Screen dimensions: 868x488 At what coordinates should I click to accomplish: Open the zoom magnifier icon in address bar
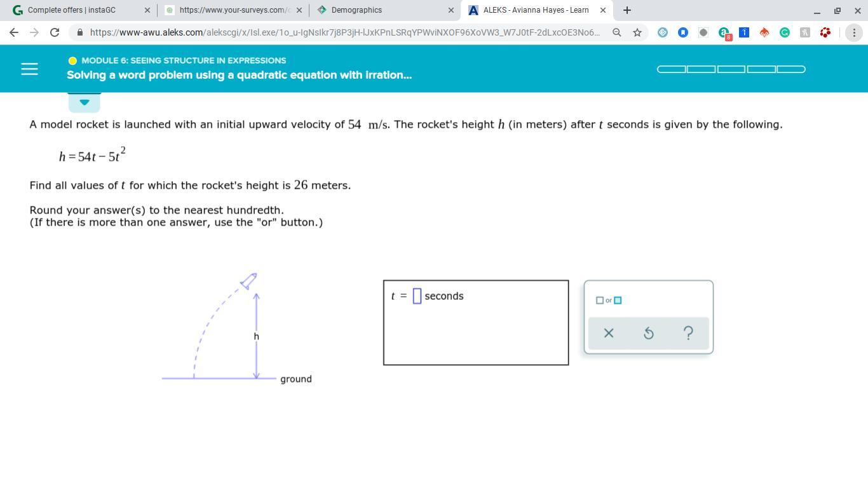pos(616,32)
